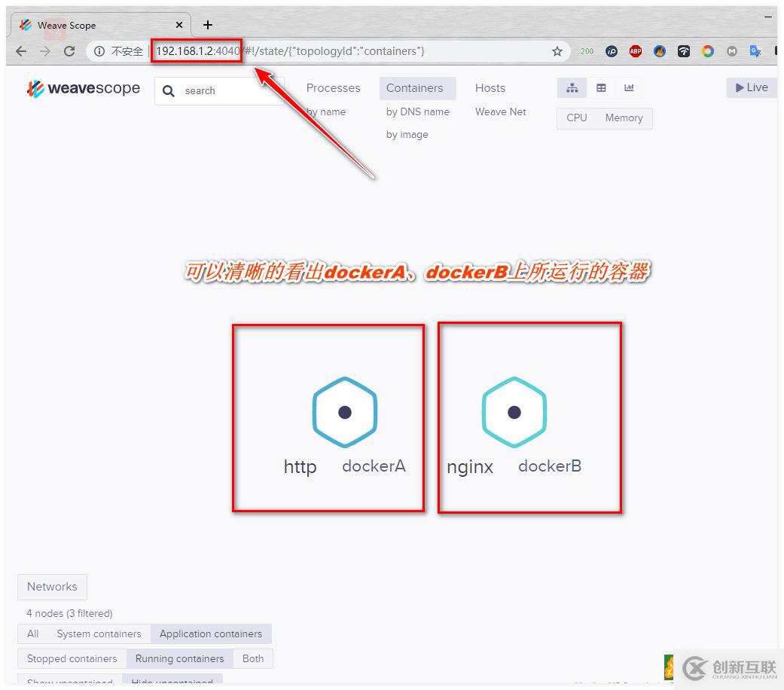Select CPU metric

tap(576, 118)
